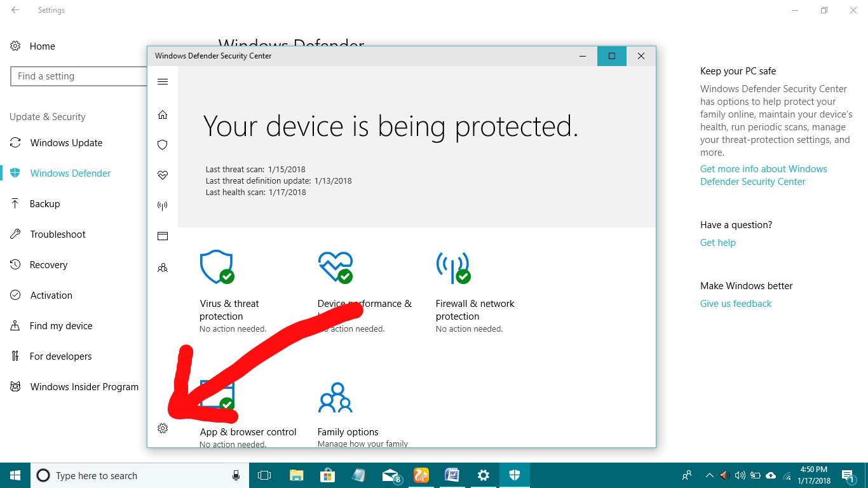Open the heart health icon in Security Center sidebar
The height and width of the screenshot is (488, 868).
[163, 175]
